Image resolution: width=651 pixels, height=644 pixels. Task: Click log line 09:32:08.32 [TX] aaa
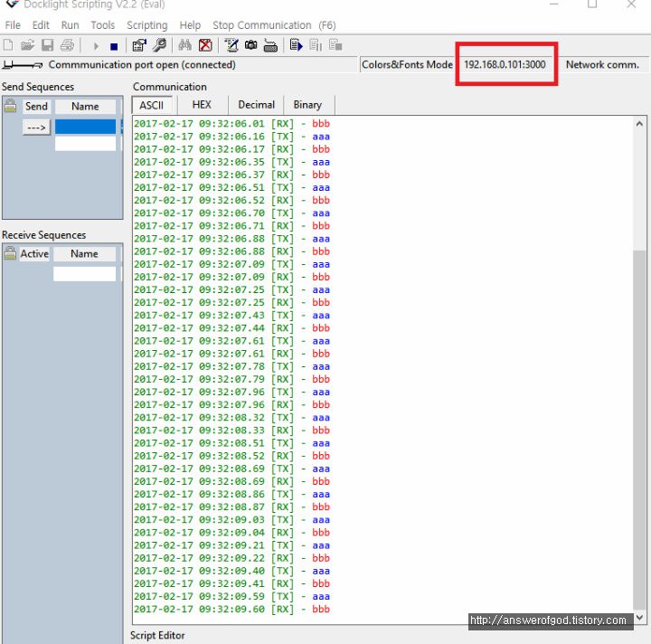point(231,418)
